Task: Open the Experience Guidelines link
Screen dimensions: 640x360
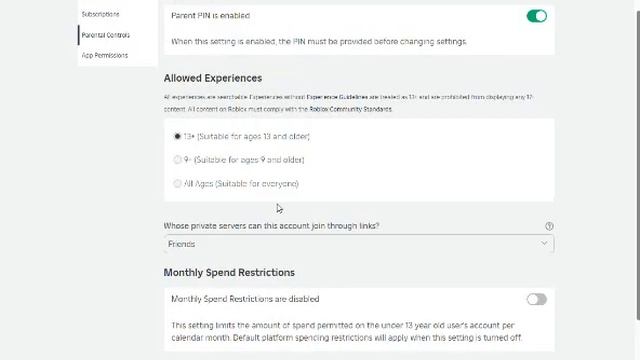Action: pyautogui.click(x=337, y=97)
